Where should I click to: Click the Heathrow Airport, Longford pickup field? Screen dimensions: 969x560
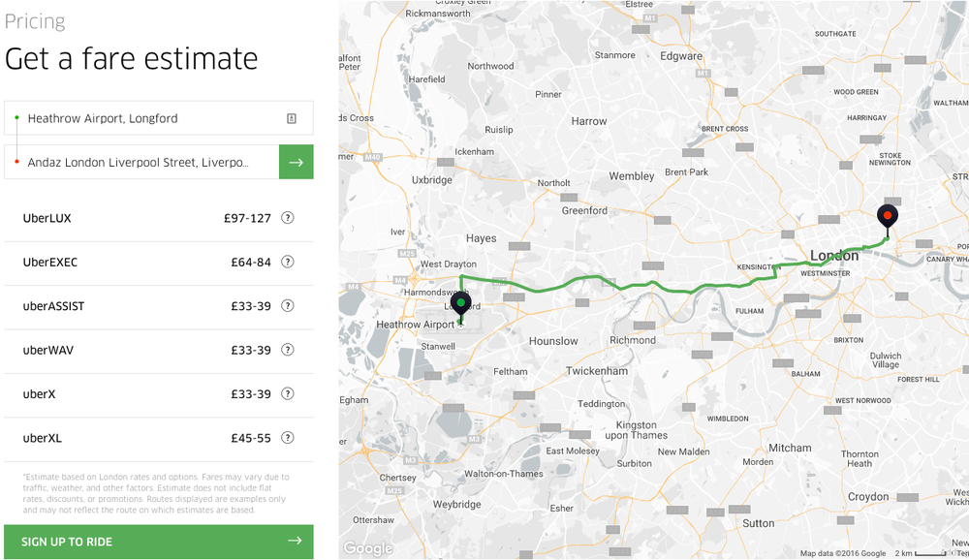tap(145, 117)
